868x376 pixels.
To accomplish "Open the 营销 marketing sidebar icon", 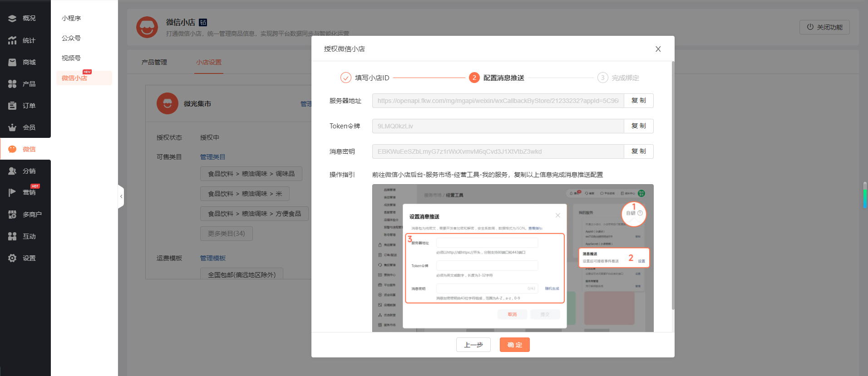I will point(12,192).
